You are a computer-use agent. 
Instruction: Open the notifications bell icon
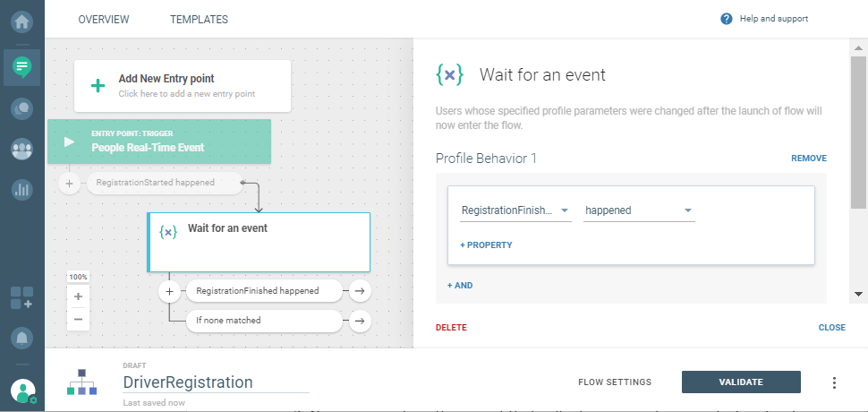21,338
